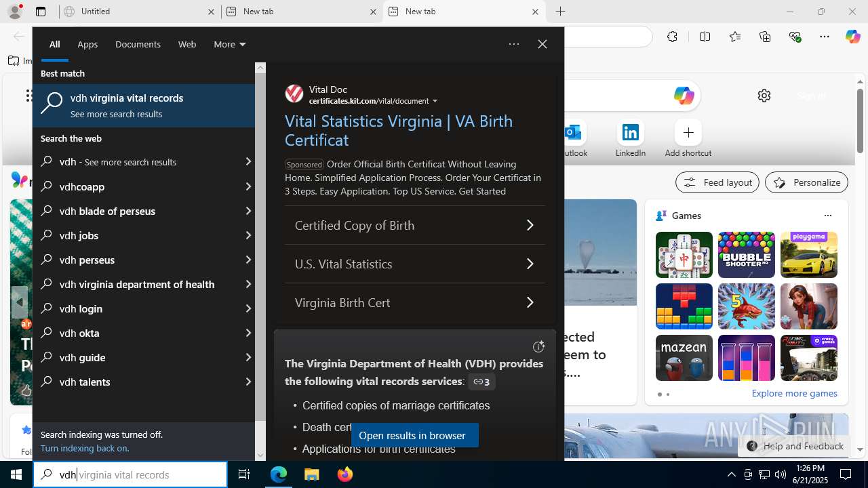868x488 pixels.
Task: Open Edge tab actions menu icon
Action: coord(41,12)
